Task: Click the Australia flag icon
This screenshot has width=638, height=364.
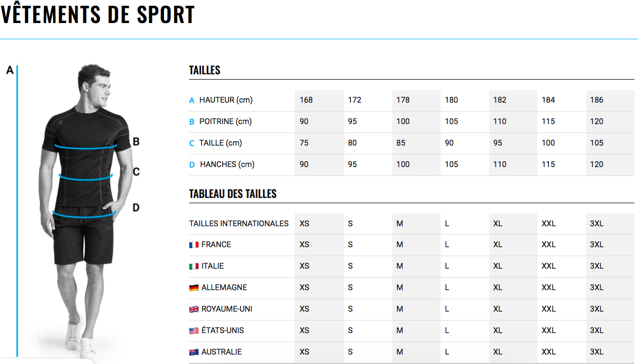Action: click(x=194, y=352)
